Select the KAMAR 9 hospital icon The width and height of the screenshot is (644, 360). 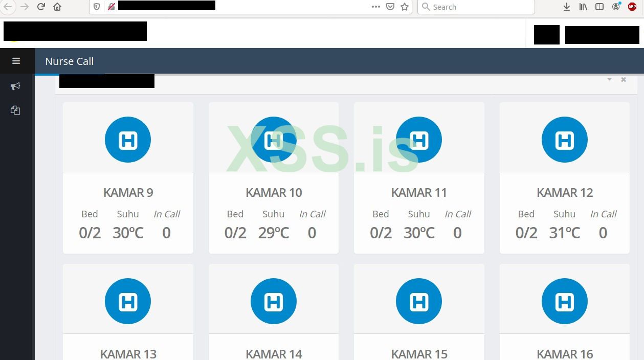click(128, 140)
